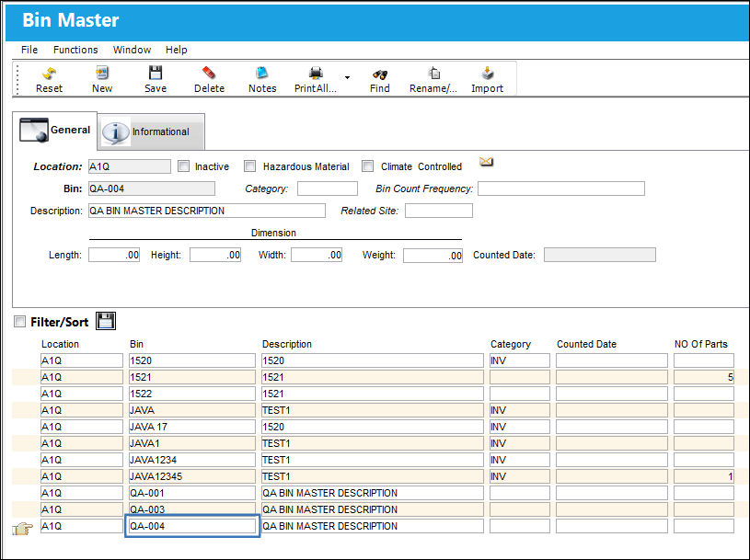
Task: Select the QA-003 bin cell
Action: pos(192,509)
